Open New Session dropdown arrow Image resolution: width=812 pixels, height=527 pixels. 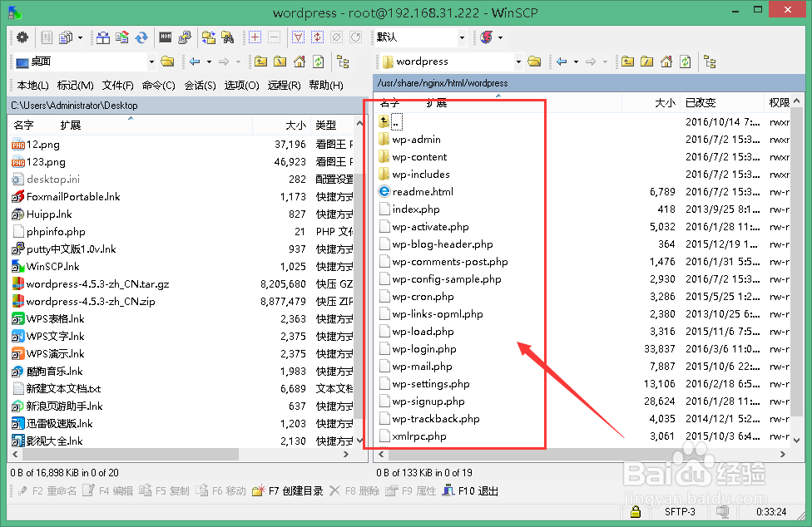500,37
